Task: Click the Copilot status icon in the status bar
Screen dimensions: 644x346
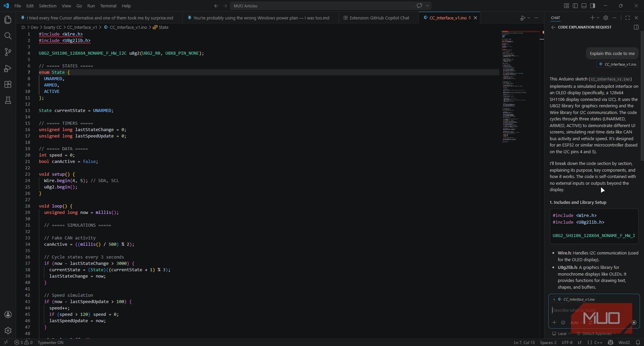Action: [610, 342]
